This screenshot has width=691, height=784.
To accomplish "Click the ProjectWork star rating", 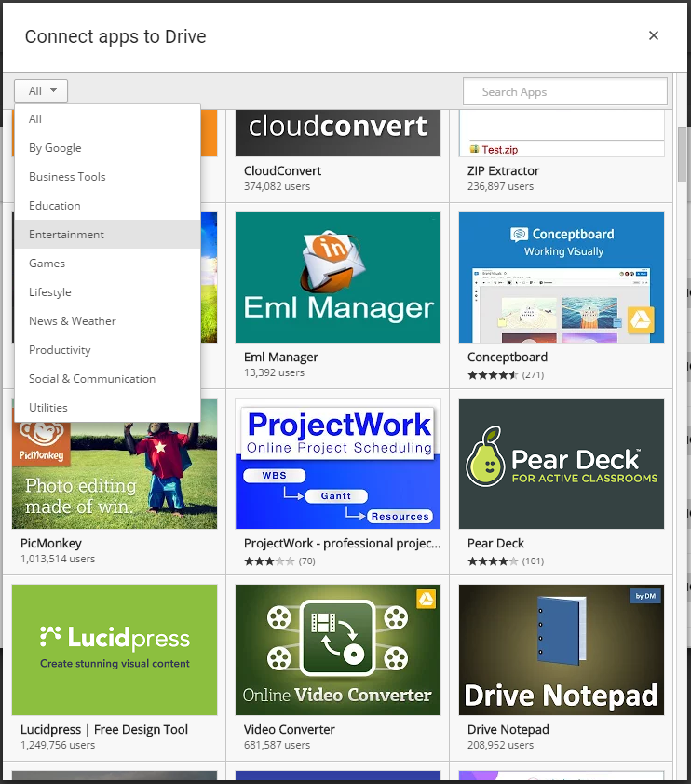I will tap(269, 561).
